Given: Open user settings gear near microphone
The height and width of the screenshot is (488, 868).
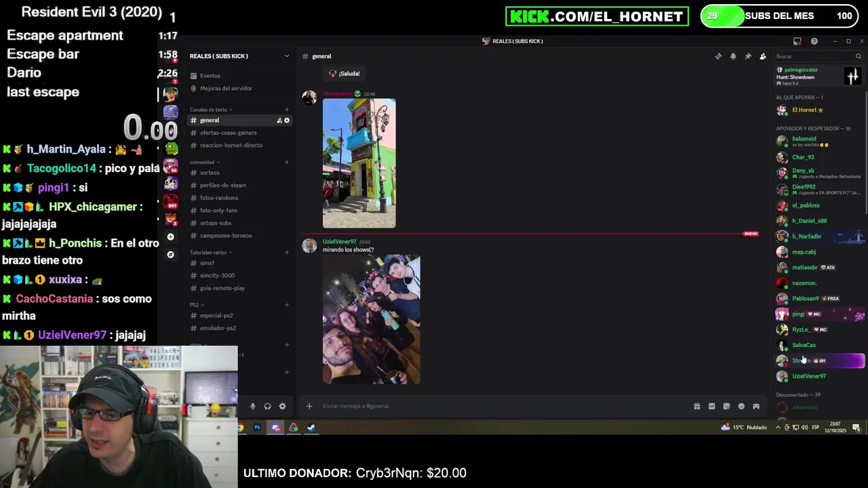Looking at the screenshot, I should click(x=282, y=406).
